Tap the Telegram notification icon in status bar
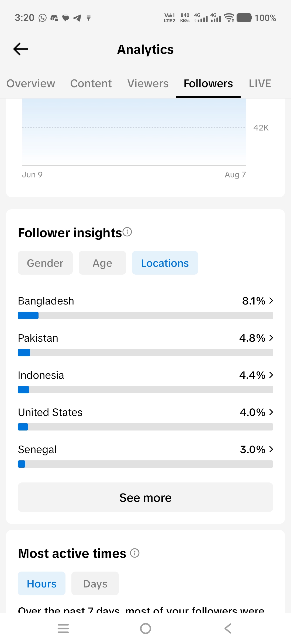 click(x=77, y=18)
